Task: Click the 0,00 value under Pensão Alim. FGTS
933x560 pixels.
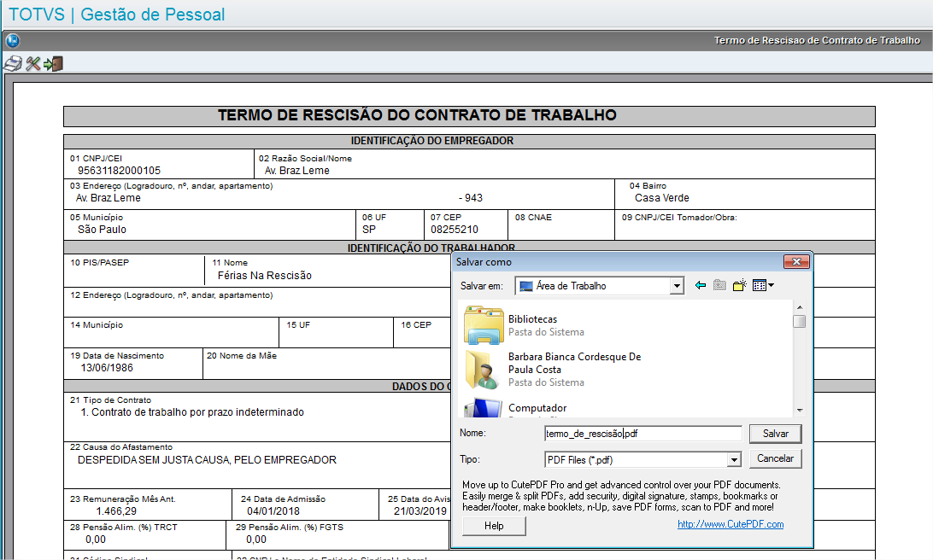Action: (x=256, y=540)
